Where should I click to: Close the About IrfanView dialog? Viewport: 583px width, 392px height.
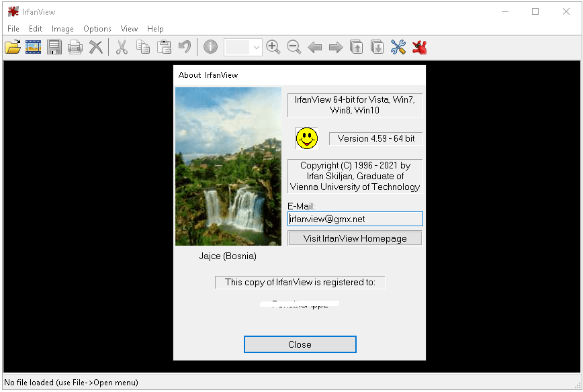[x=300, y=344]
